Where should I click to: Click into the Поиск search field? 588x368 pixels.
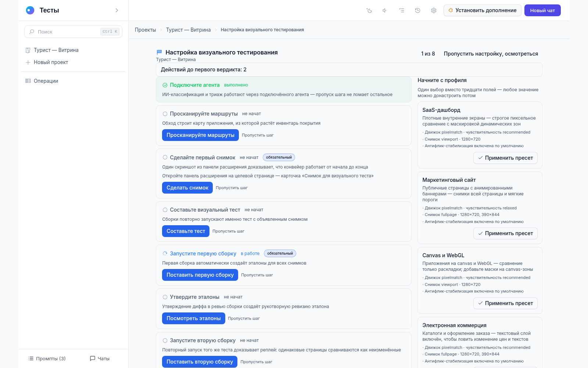73,32
